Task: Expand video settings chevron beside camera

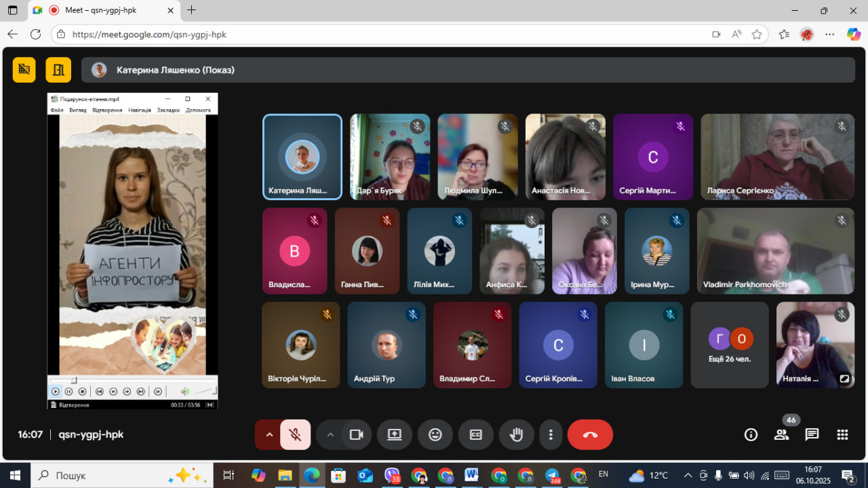Action: [330, 435]
